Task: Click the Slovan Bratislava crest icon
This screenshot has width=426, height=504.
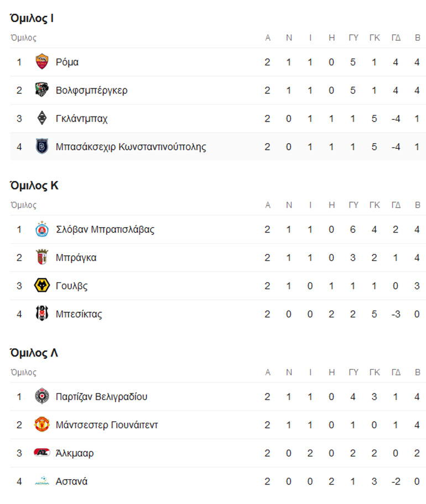Action: pos(42,229)
